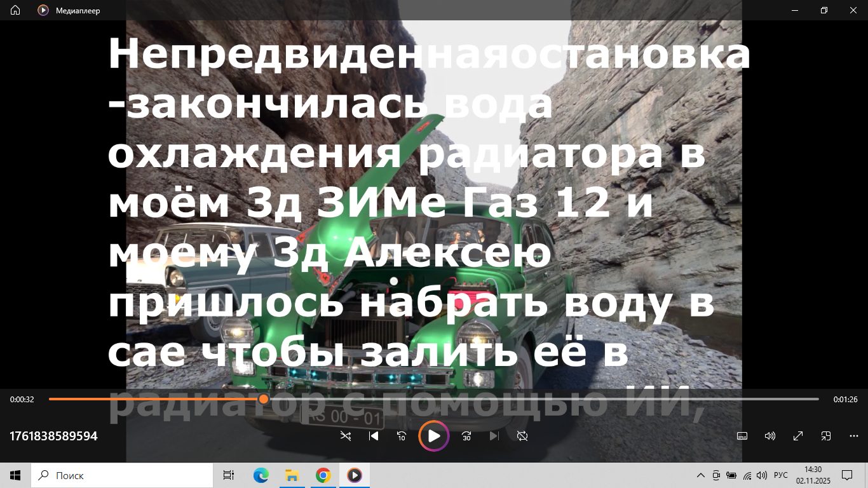Viewport: 868px width, 488px height.
Task: Go to the previous track
Action: point(374,436)
